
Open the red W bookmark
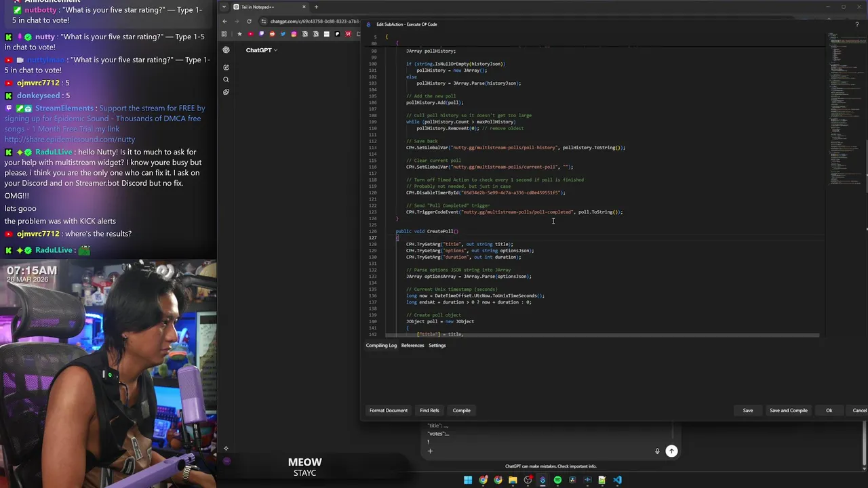348,34
